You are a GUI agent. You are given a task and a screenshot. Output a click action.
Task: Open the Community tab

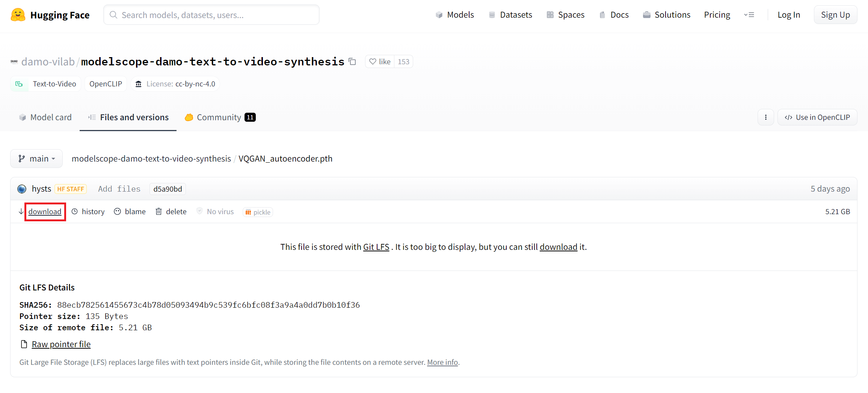(x=220, y=117)
